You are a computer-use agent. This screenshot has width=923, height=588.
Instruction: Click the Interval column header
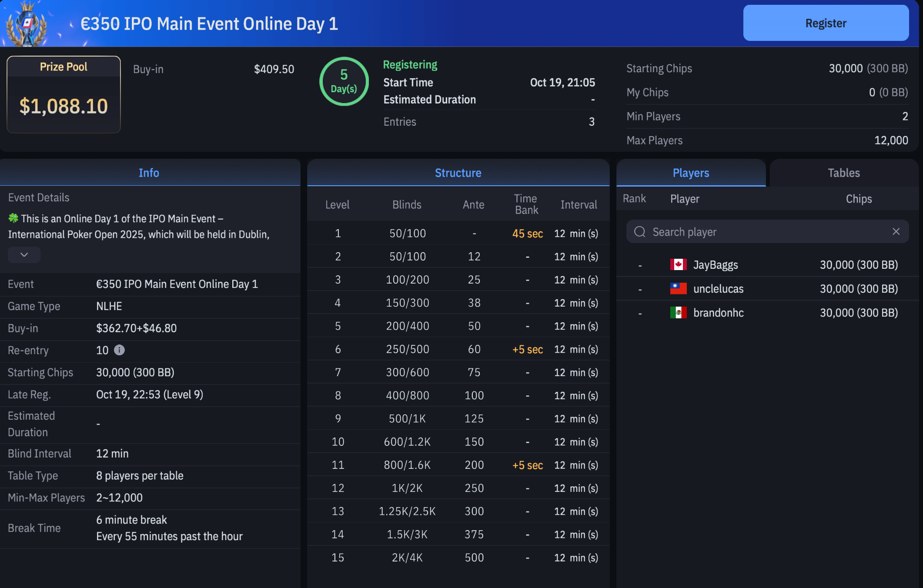coord(579,204)
